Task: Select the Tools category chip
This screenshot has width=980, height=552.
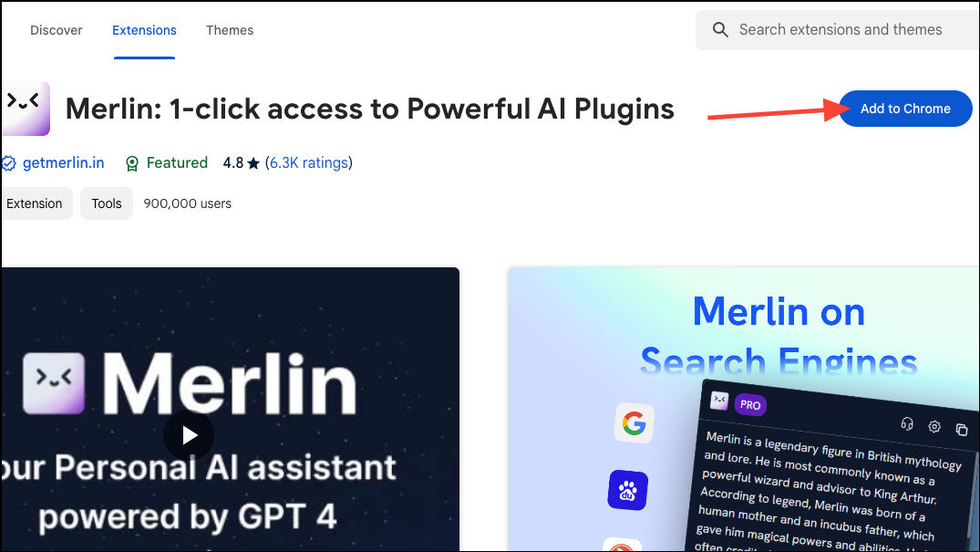Action: pyautogui.click(x=107, y=203)
